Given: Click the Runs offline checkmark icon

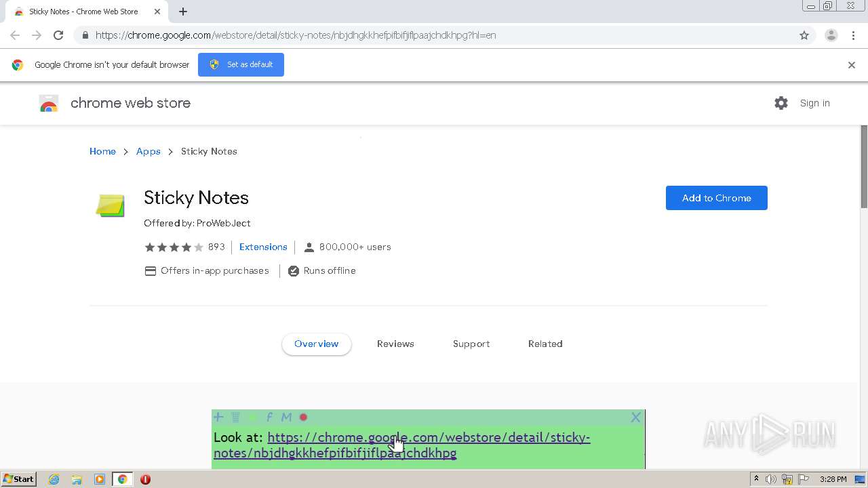Looking at the screenshot, I should click(294, 271).
